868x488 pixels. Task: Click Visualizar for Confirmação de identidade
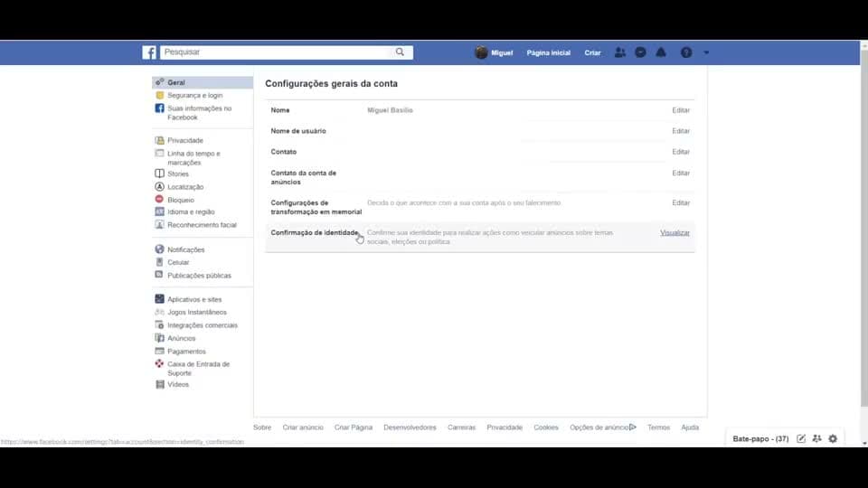[675, 233]
